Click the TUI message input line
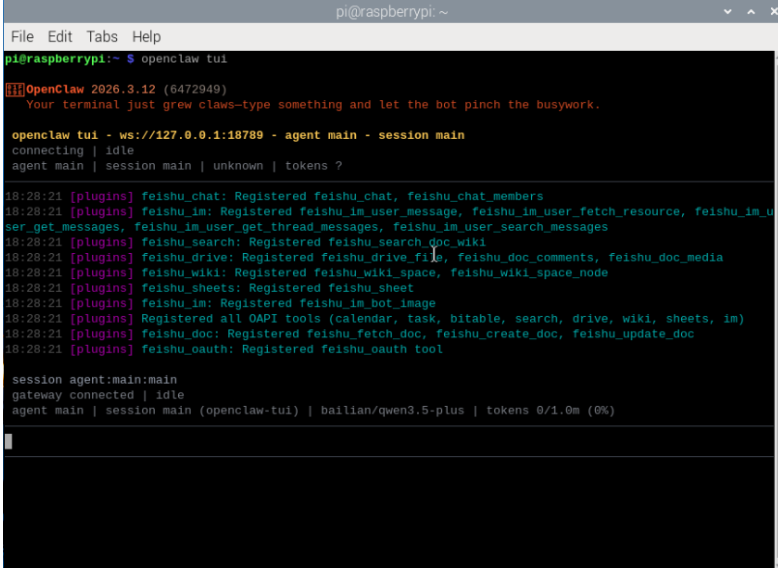 [389, 441]
